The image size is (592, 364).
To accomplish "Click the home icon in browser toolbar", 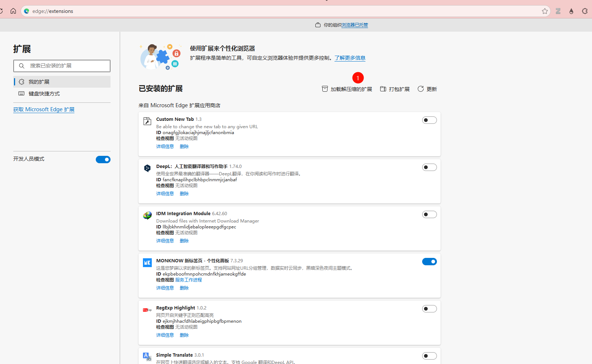I will pos(13,11).
